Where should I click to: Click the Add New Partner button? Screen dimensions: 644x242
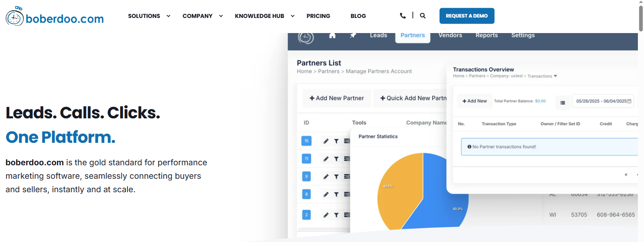click(336, 98)
